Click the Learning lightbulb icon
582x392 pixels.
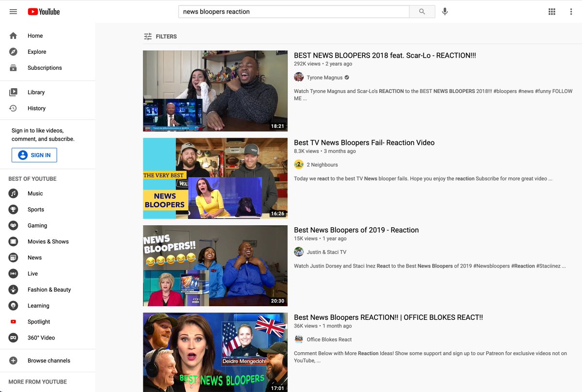point(13,305)
